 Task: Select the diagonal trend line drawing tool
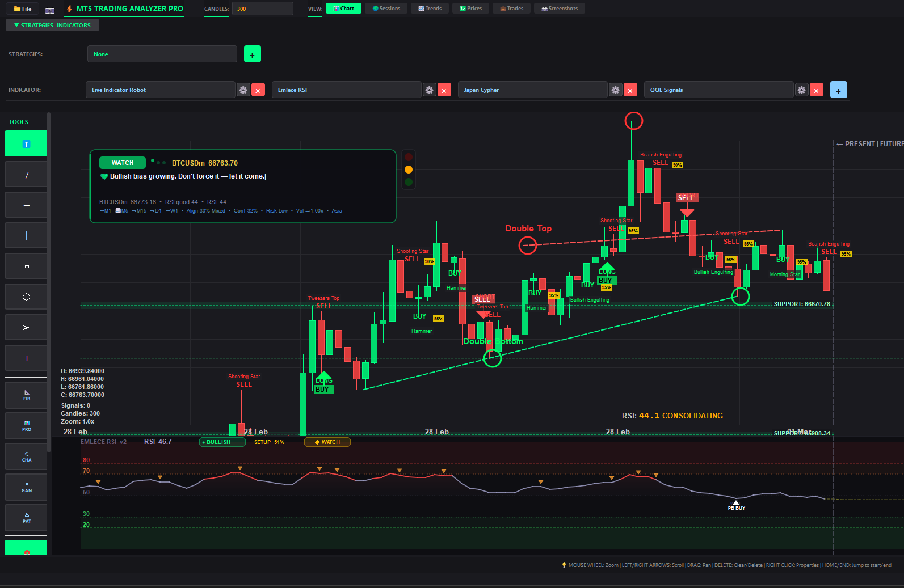click(x=26, y=175)
